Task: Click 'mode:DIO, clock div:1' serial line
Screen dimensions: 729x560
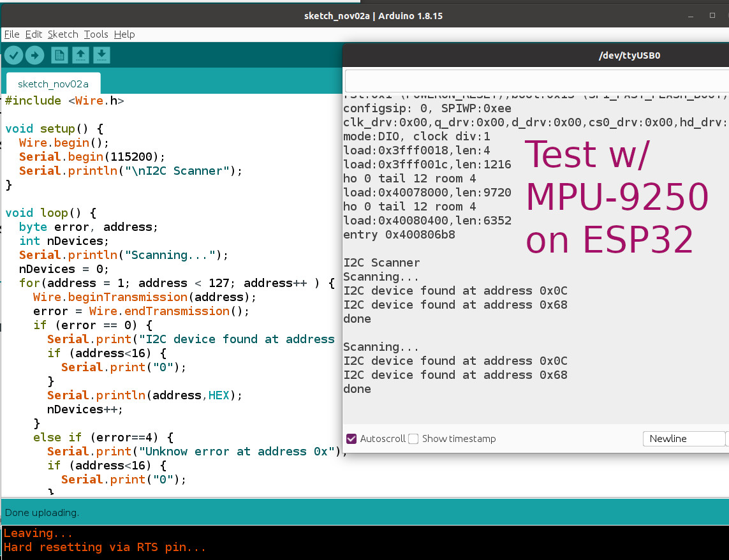Action: coord(416,136)
